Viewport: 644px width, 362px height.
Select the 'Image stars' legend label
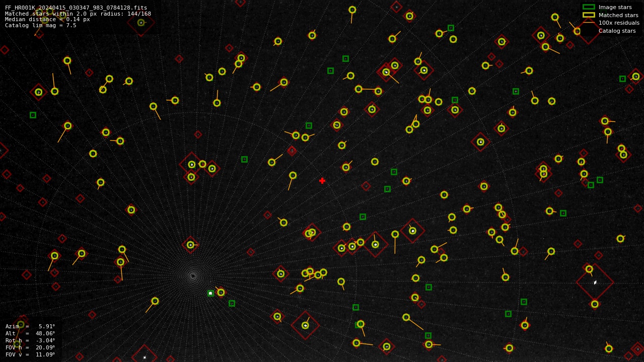click(615, 7)
